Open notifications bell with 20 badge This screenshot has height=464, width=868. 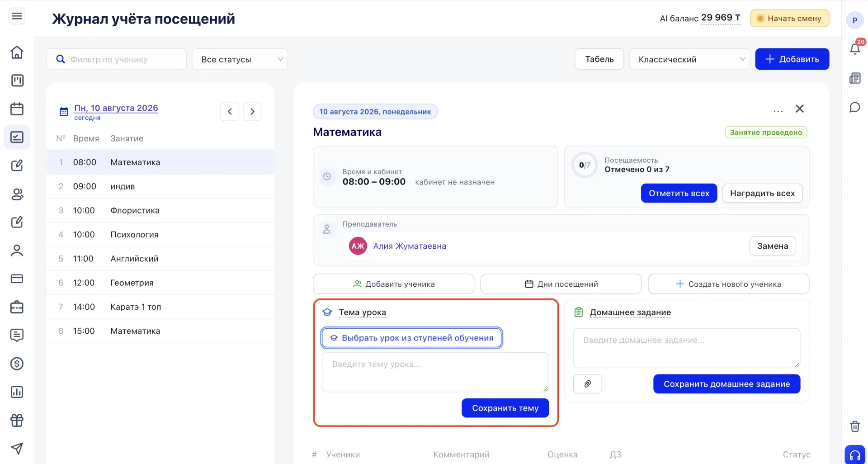tap(855, 48)
